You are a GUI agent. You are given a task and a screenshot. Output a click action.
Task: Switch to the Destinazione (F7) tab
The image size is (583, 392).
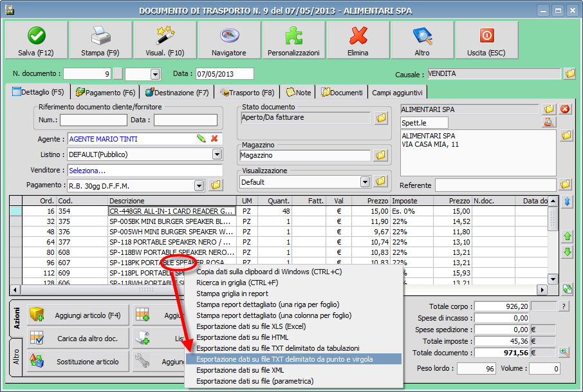click(x=177, y=92)
